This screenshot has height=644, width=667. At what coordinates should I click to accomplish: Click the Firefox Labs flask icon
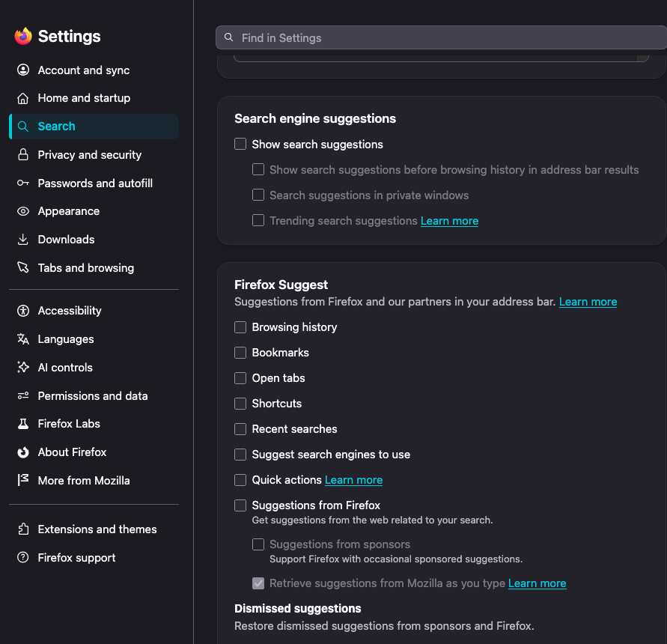(23, 424)
